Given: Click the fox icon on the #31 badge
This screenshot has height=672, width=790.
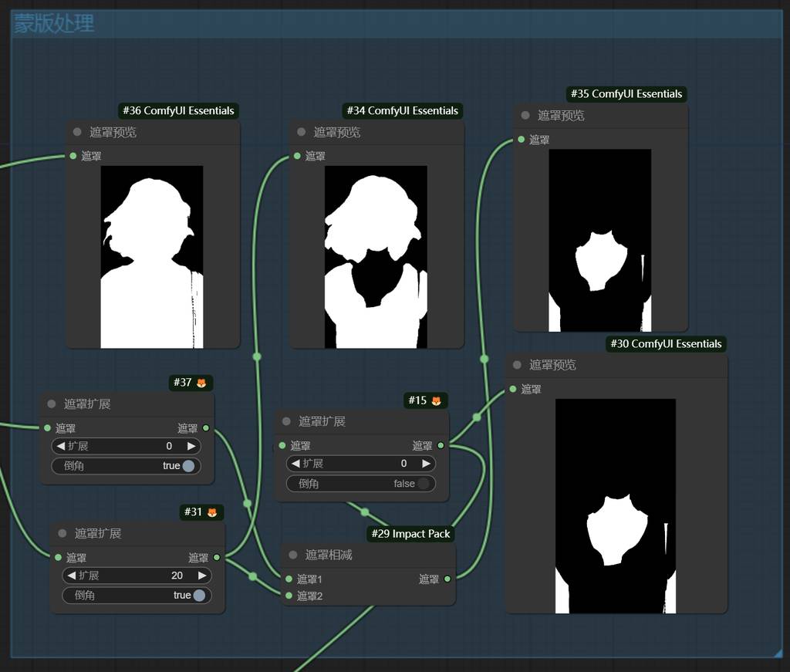Looking at the screenshot, I should 212,512.
